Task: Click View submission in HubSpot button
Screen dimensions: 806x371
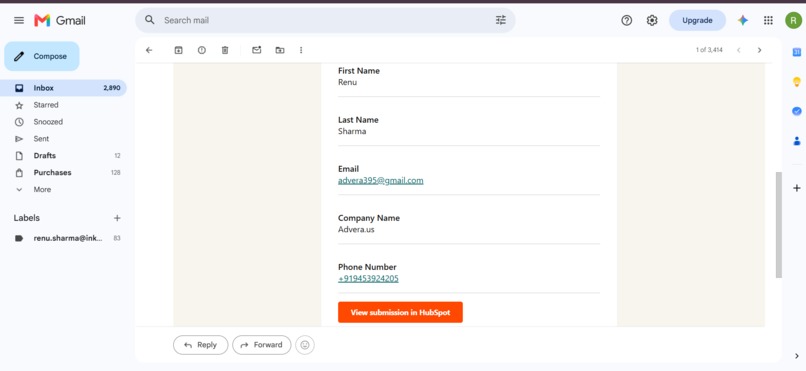Action: (x=400, y=312)
